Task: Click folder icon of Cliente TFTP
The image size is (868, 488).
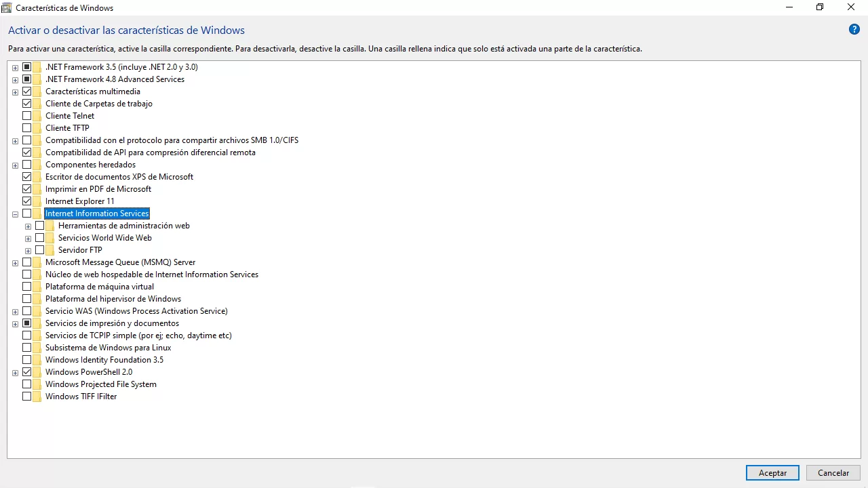Action: coord(37,128)
